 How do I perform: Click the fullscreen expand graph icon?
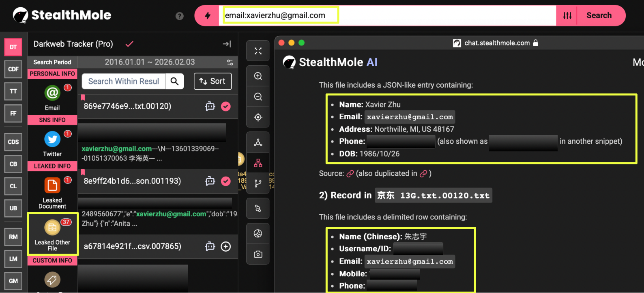(258, 51)
